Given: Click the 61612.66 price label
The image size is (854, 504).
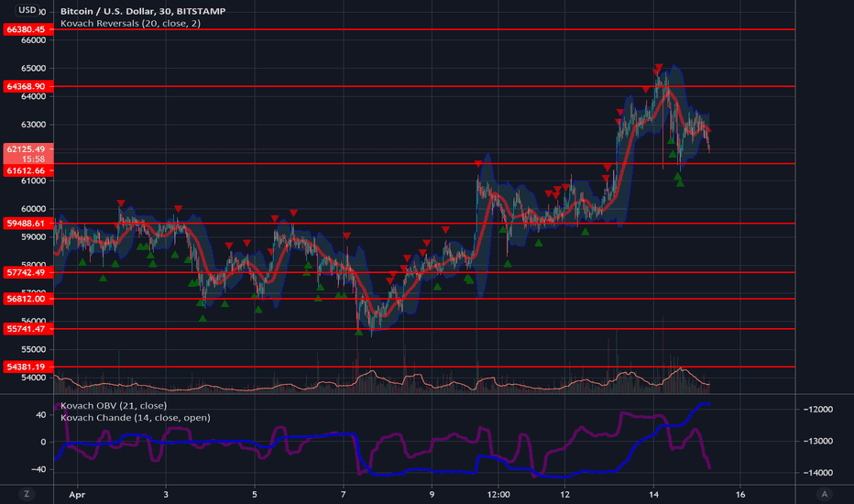Looking at the screenshot, I should pyautogui.click(x=28, y=170).
